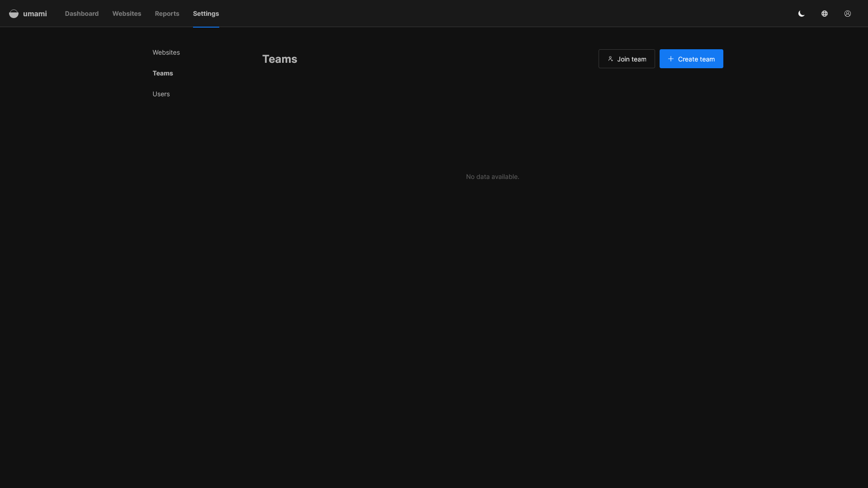
Task: Click the No data available message
Action: coord(492,177)
